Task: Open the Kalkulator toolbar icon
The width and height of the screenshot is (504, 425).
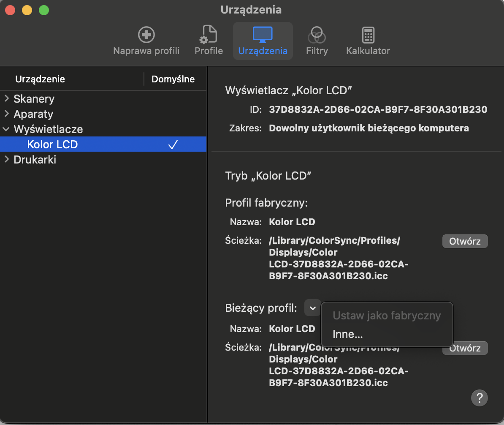Action: pyautogui.click(x=368, y=35)
